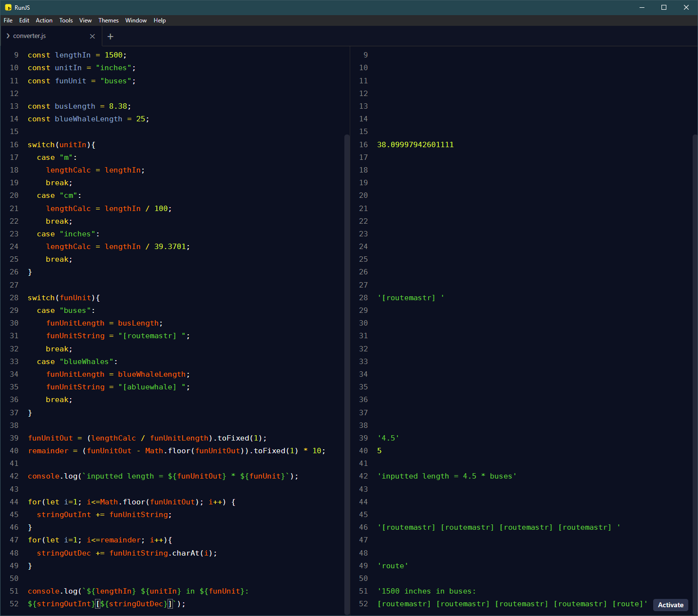Open the Window menu

136,20
